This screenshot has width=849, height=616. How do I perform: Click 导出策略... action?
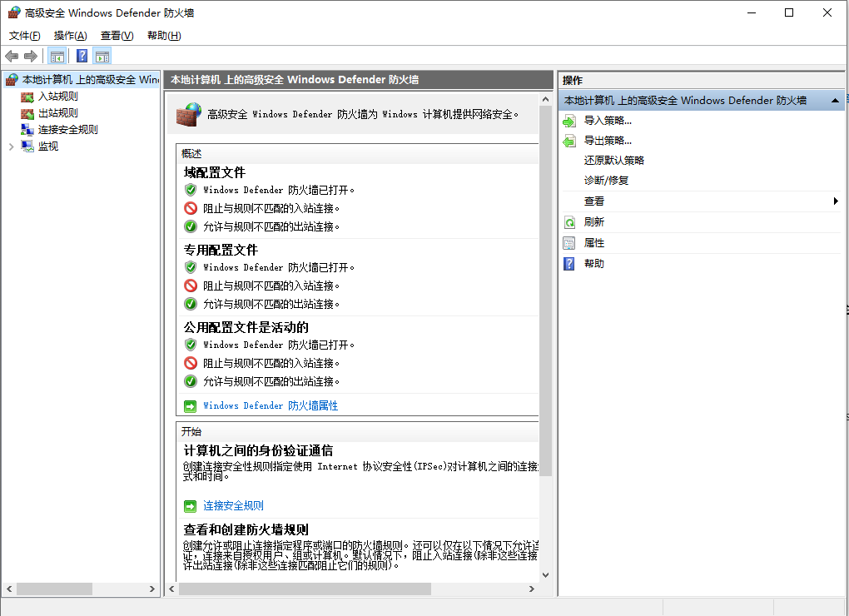pos(608,141)
